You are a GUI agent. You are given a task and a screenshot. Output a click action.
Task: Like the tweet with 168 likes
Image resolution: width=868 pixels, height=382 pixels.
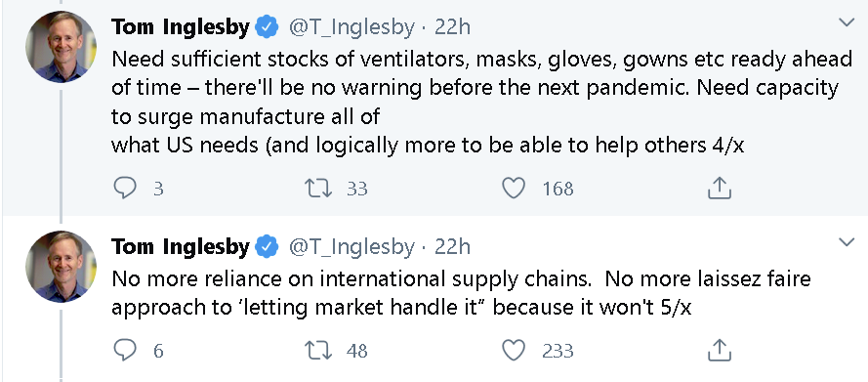click(514, 189)
